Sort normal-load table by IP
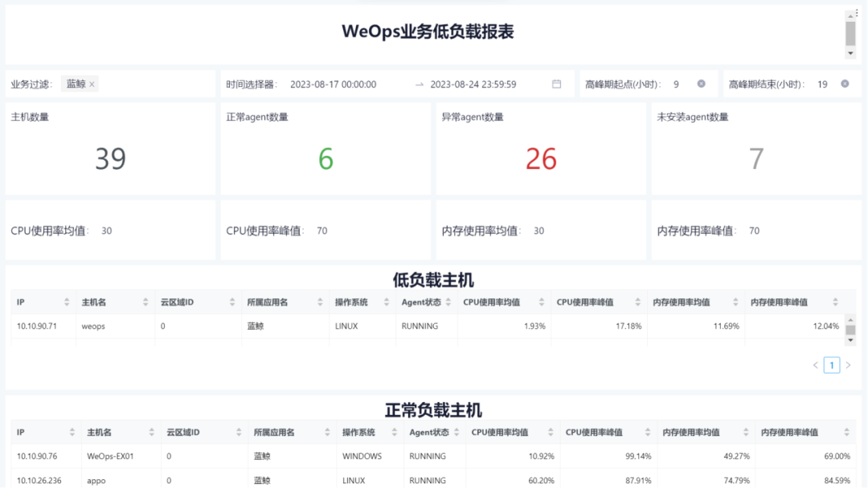This screenshot has height=497, width=868. pyautogui.click(x=72, y=432)
